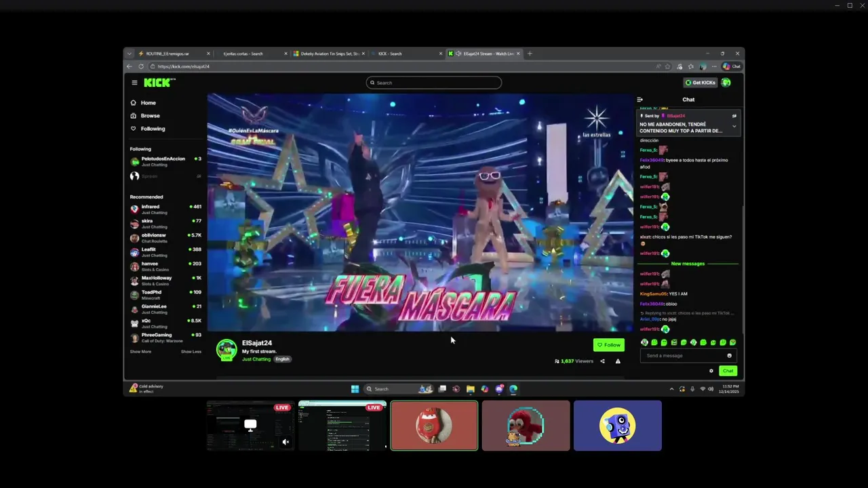The height and width of the screenshot is (488, 868).
Task: Switch to Dekely Aviation Tin Snips tab
Action: tap(329, 54)
